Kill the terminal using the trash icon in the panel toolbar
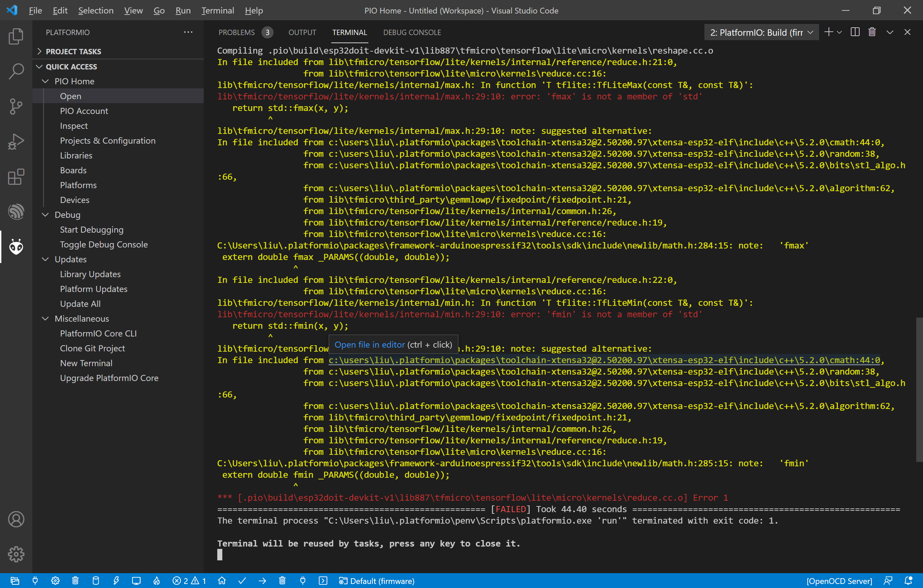This screenshot has height=588, width=923. [x=872, y=32]
